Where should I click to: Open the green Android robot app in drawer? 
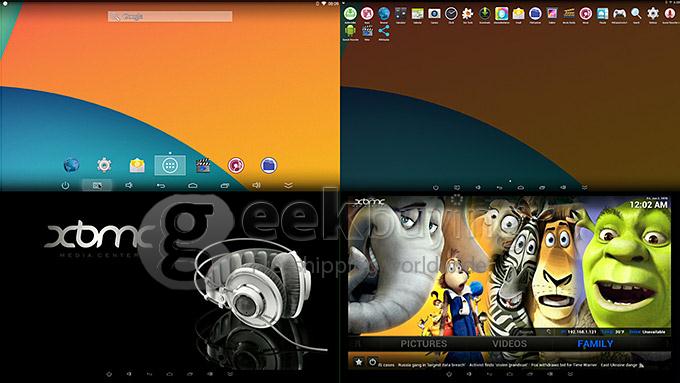[x=350, y=31]
